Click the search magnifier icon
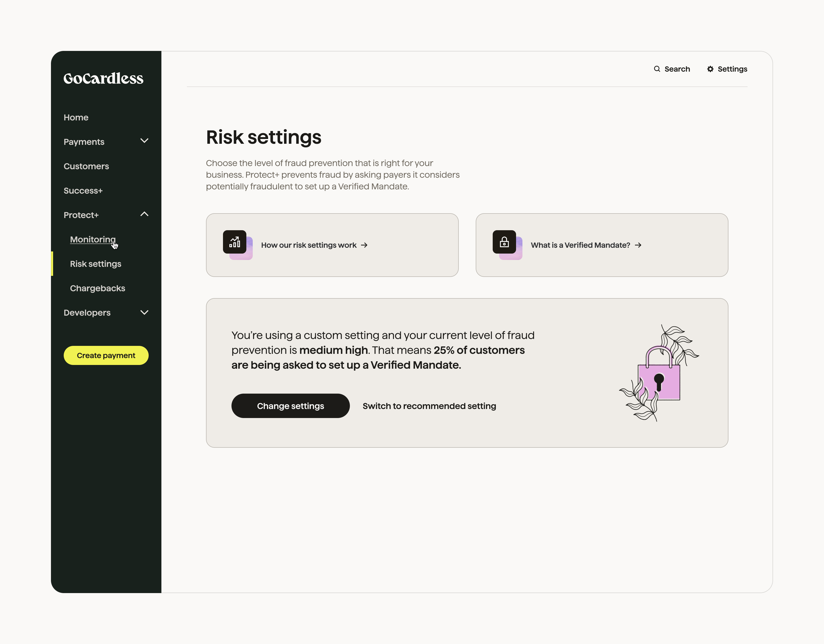The width and height of the screenshot is (824, 644). coord(657,69)
